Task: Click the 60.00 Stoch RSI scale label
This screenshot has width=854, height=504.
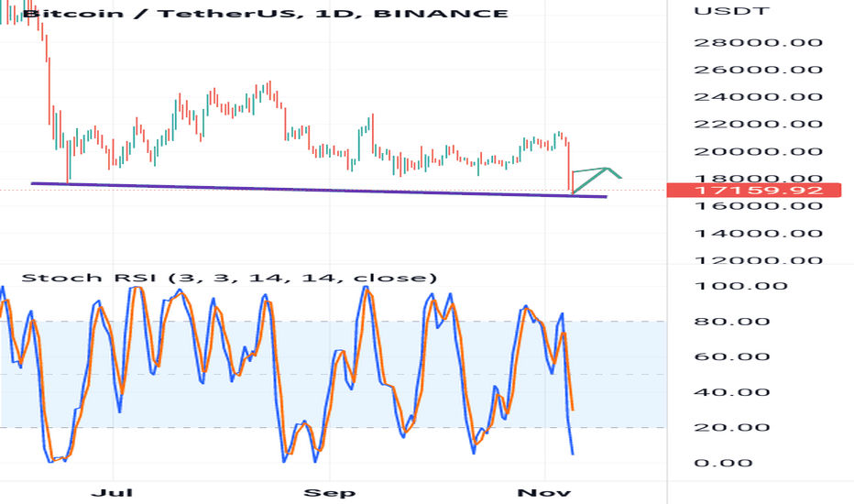Action: pyautogui.click(x=732, y=356)
